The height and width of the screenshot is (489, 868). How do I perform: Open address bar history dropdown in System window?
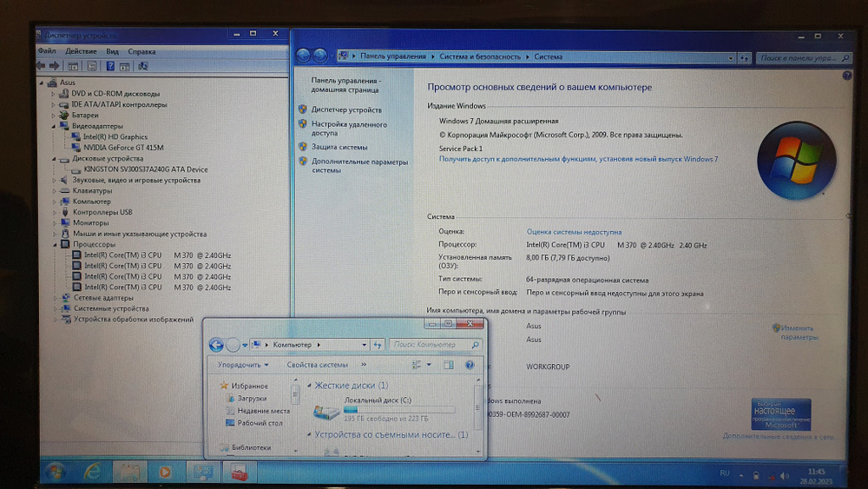tap(731, 57)
